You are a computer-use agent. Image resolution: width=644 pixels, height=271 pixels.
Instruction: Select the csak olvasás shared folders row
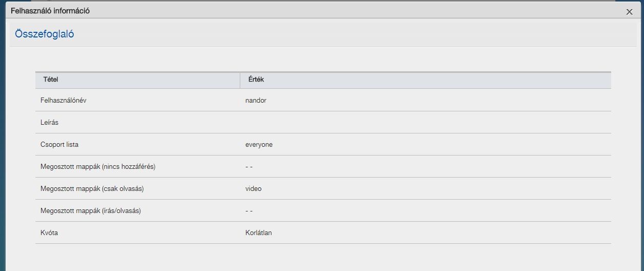(323, 189)
